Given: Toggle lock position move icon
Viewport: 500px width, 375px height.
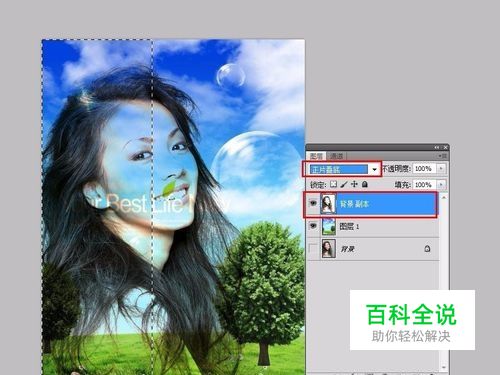Looking at the screenshot, I should pos(354,184).
